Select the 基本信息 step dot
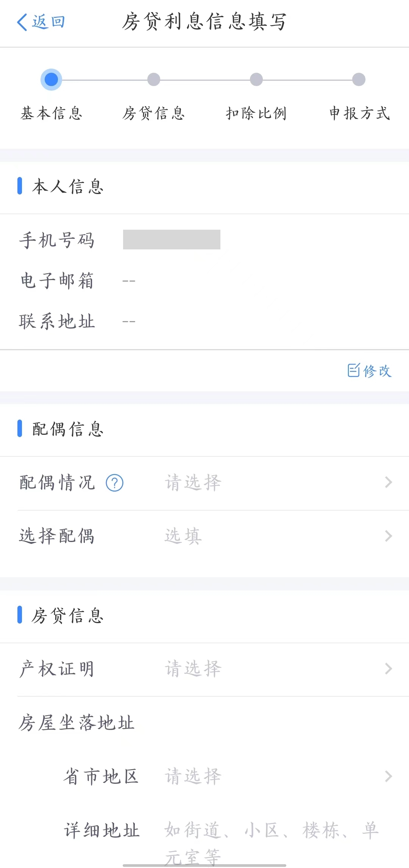 click(x=51, y=80)
